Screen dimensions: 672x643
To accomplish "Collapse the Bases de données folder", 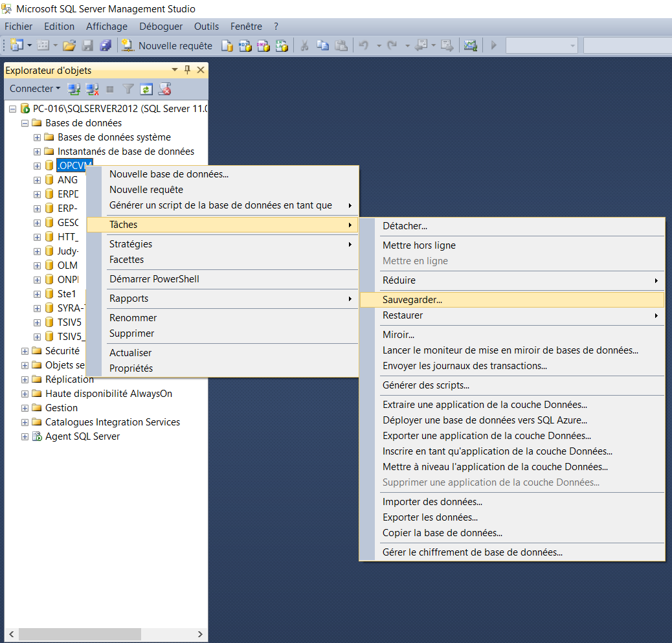I will coord(25,123).
